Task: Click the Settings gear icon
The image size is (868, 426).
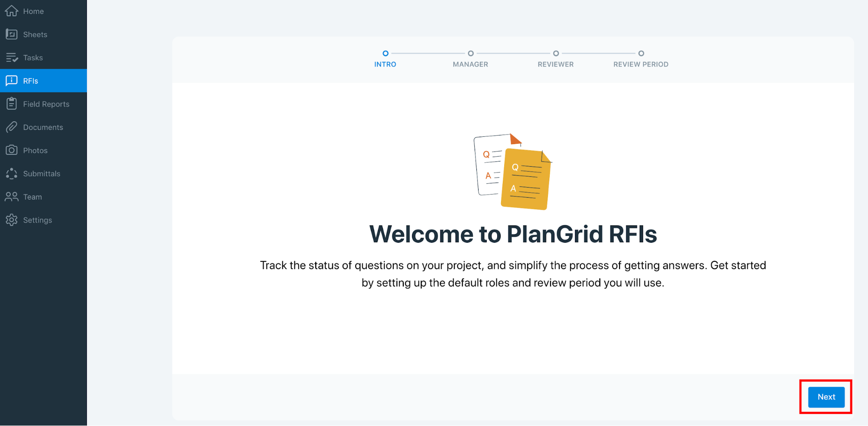Action: click(12, 220)
